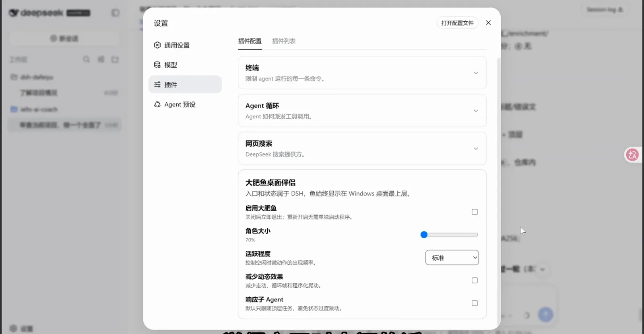Click 新会话 button in background window

64,39
